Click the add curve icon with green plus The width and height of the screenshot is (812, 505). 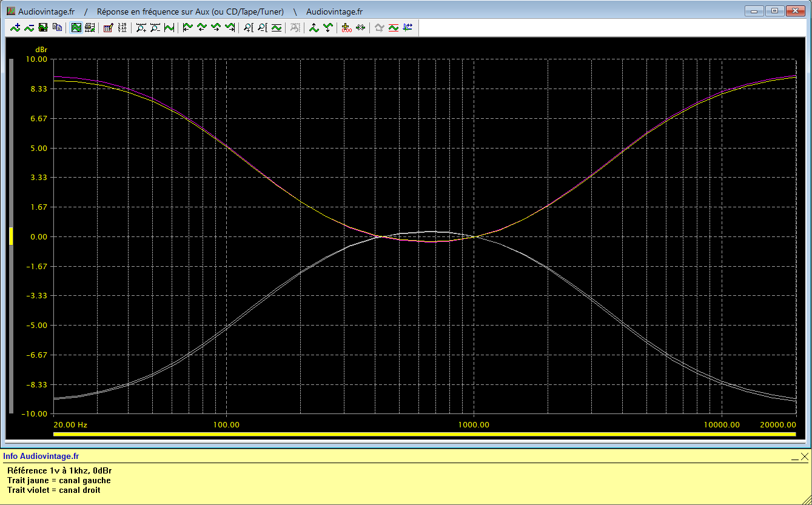15,27
